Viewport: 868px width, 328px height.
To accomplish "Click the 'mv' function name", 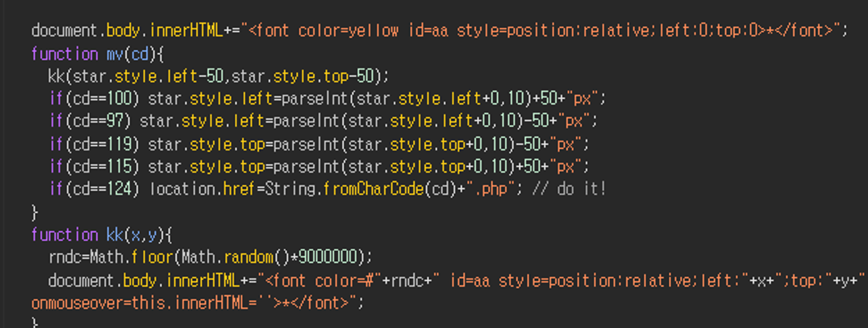I will (x=115, y=54).
